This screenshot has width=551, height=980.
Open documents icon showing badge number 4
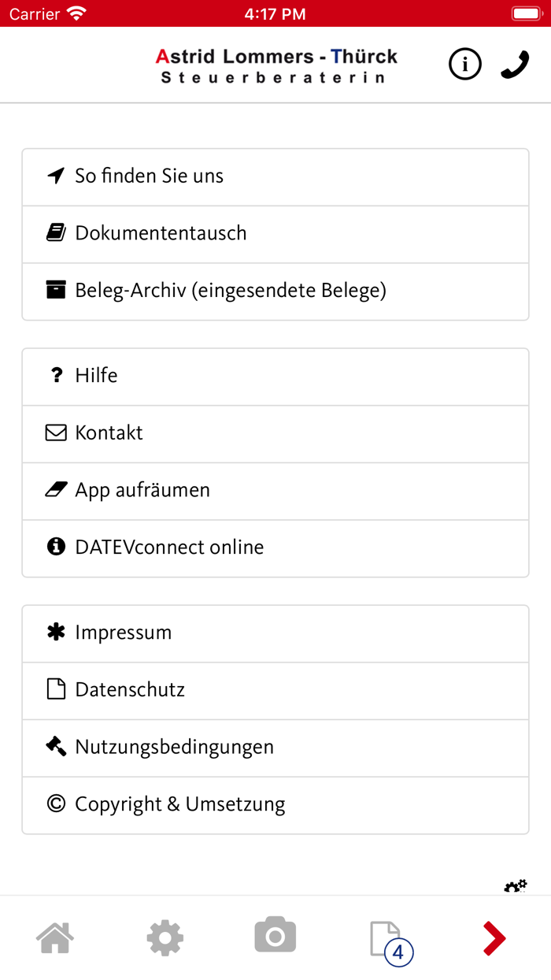tap(385, 937)
